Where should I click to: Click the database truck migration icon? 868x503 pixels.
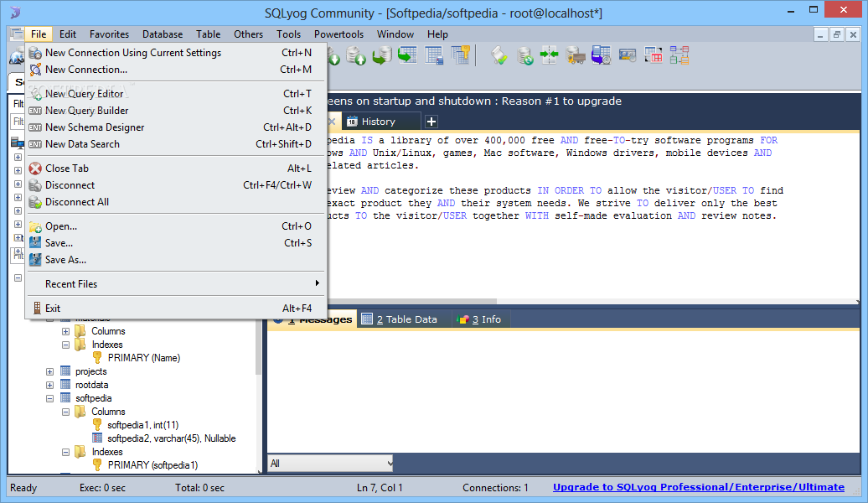click(x=576, y=55)
